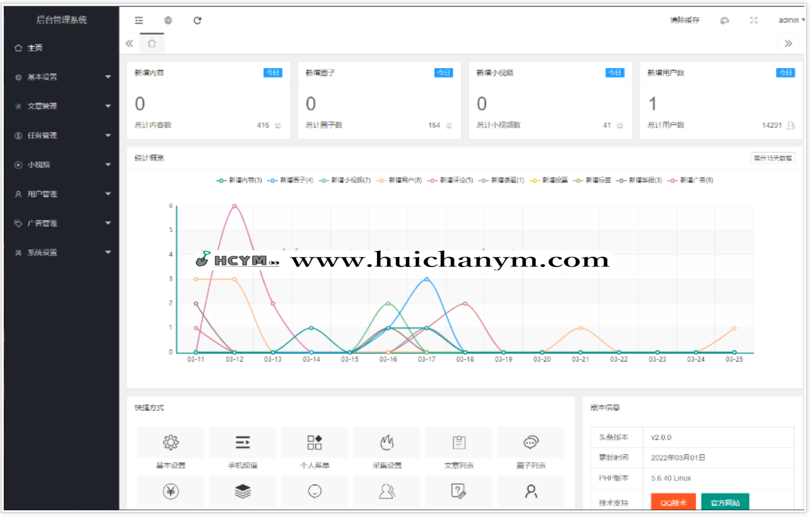Open the 圈子列表 chat bubble shortcut

pos(531,443)
